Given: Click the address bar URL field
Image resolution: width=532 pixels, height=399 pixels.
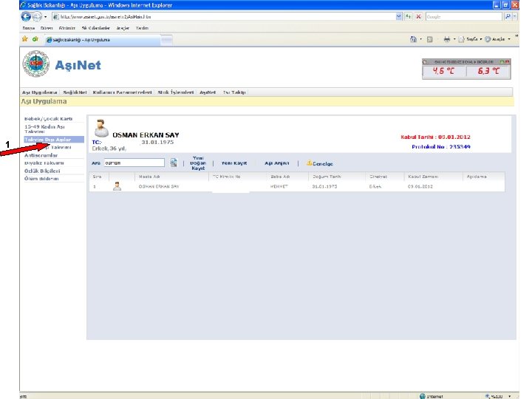Looking at the screenshot, I should [x=224, y=16].
